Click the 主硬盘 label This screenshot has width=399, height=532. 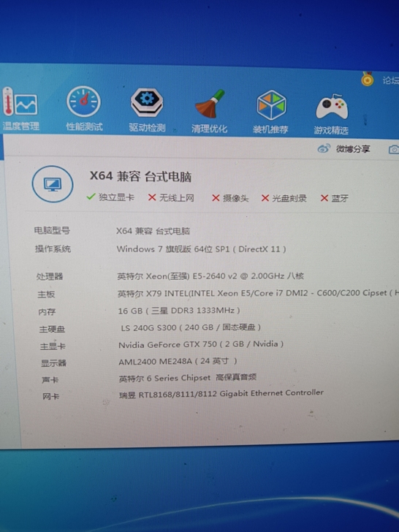(52, 329)
